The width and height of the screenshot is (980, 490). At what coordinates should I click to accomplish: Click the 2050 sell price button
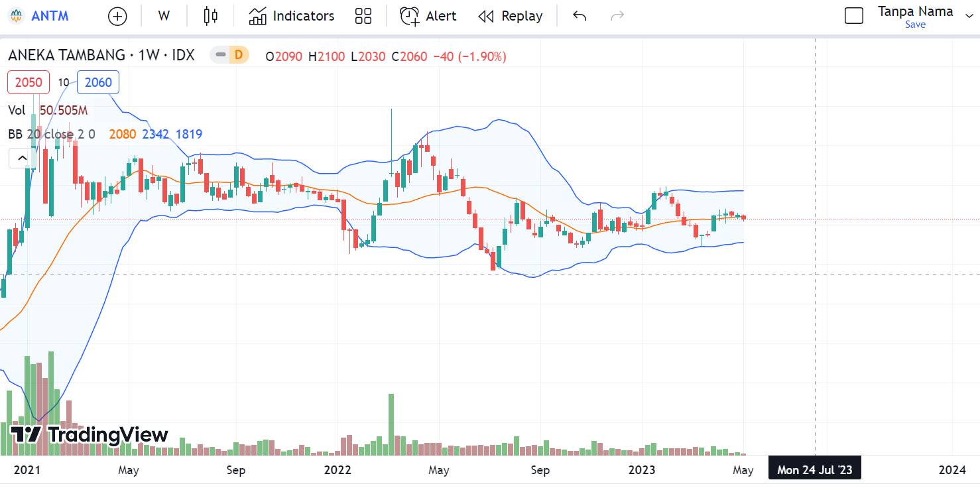click(x=29, y=82)
